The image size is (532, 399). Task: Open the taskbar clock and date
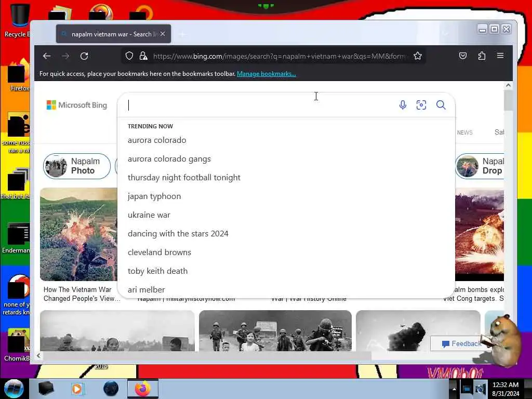click(506, 389)
